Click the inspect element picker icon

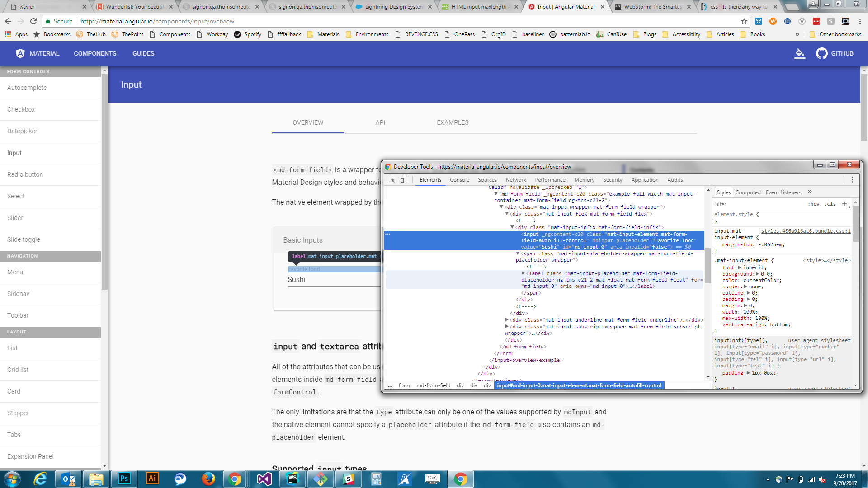coord(392,179)
